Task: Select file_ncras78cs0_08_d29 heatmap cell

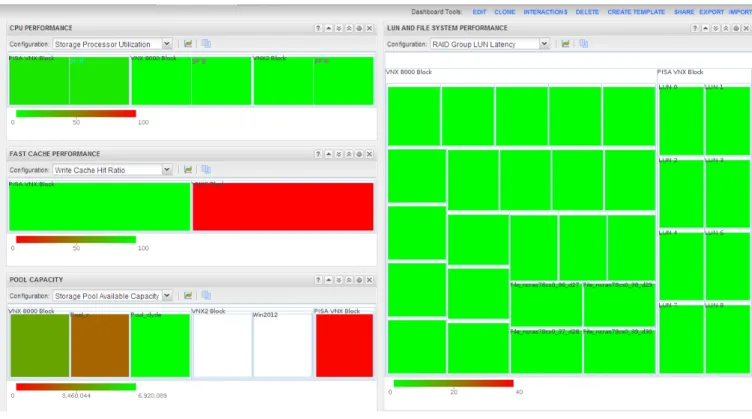Action: (x=619, y=304)
